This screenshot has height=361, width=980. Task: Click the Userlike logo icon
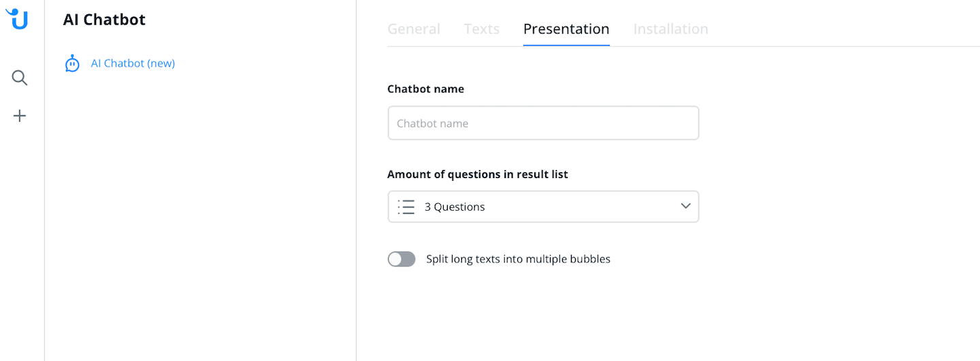point(18,18)
